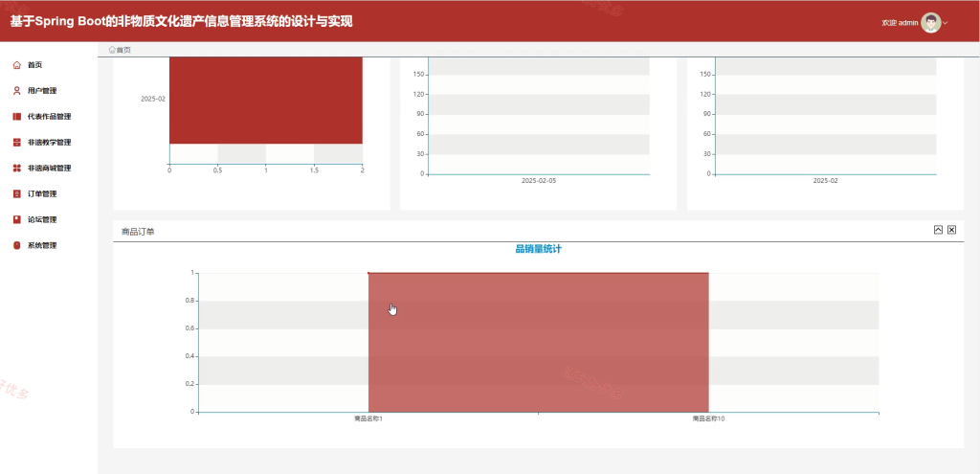Click the 代表作品管理 sidebar icon
Image resolution: width=980 pixels, height=474 pixels.
tap(17, 117)
